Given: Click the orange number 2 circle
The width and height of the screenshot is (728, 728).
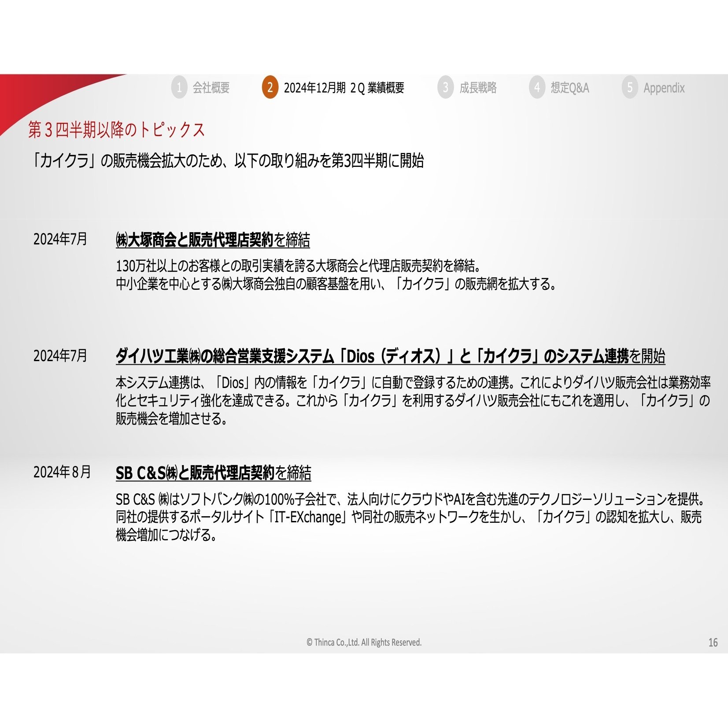Looking at the screenshot, I should (x=270, y=87).
